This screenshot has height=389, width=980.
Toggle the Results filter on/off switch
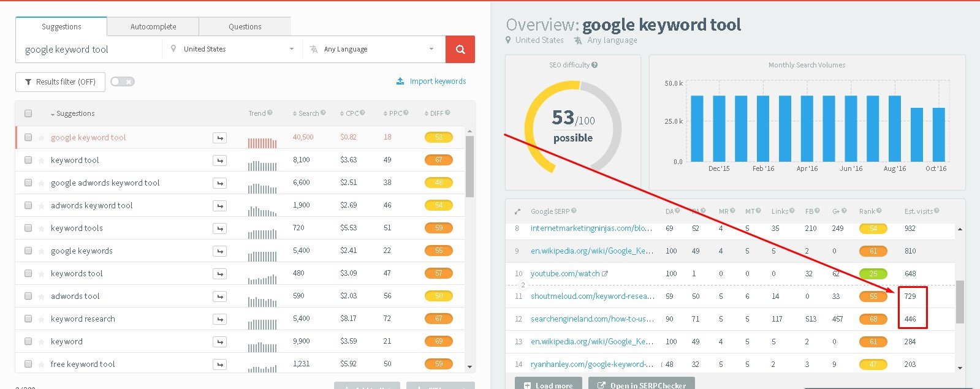point(122,81)
